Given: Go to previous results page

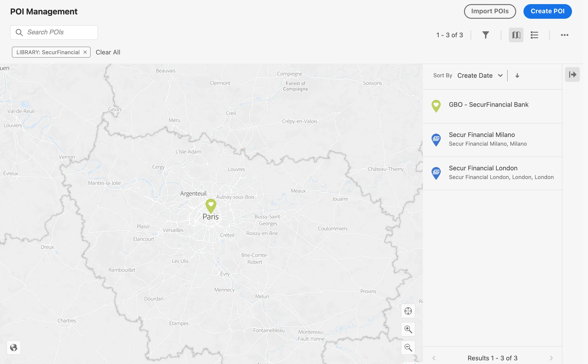Looking at the screenshot, I should (434, 358).
